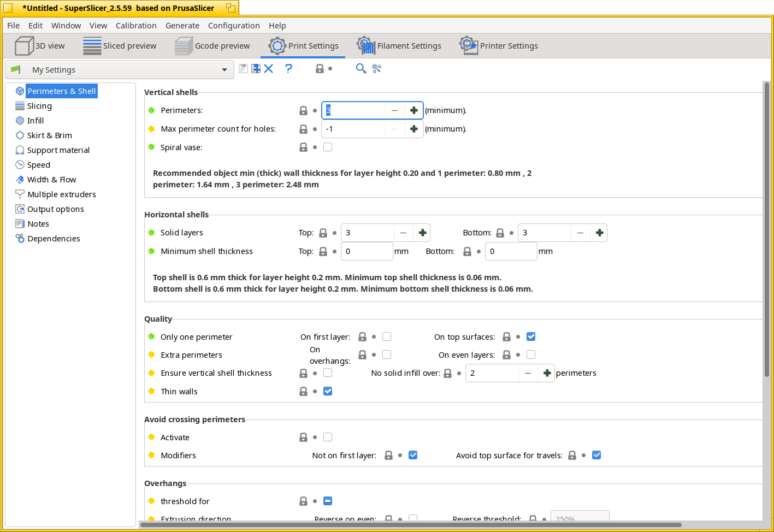Enable Extra perimeters on overhangs checkbox
The image size is (774, 532).
point(387,354)
